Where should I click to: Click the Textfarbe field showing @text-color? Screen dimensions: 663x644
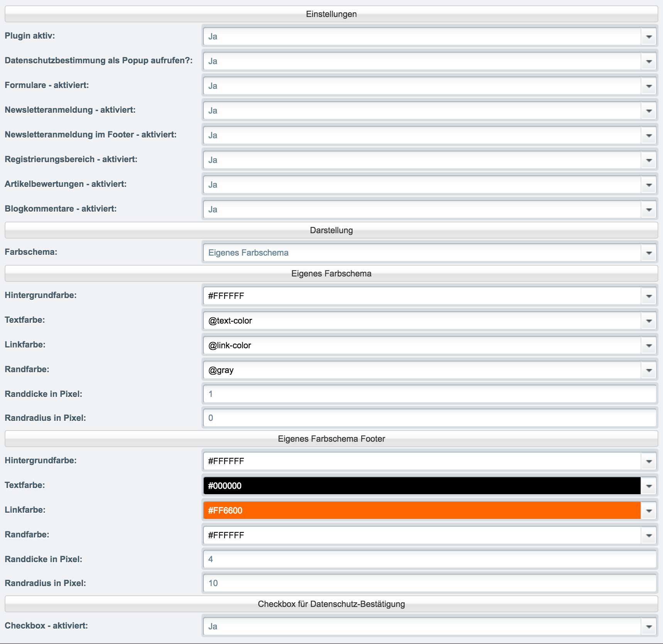point(422,320)
